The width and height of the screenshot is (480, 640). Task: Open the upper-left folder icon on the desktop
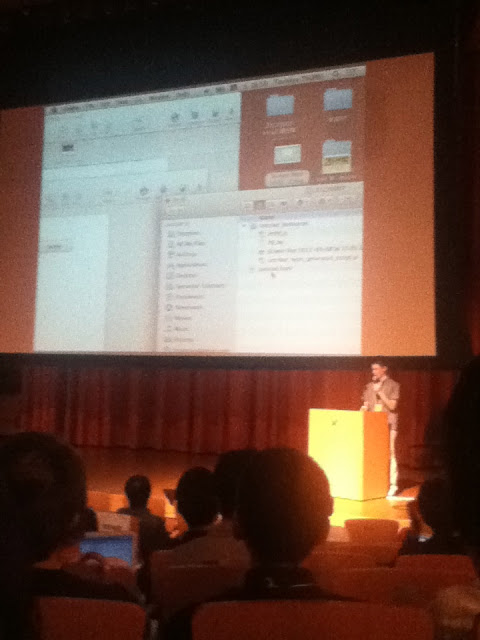click(280, 105)
